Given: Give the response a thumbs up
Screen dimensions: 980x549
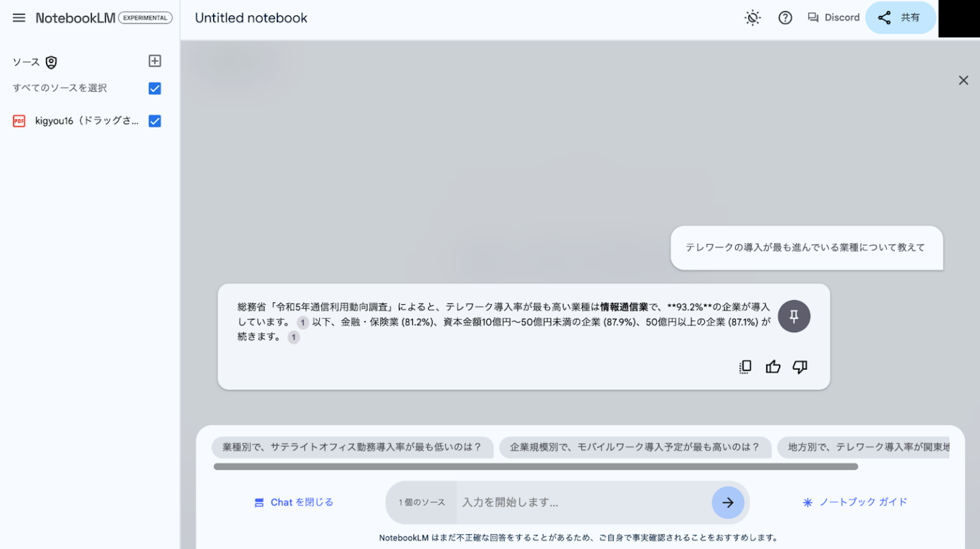Looking at the screenshot, I should click(x=773, y=367).
